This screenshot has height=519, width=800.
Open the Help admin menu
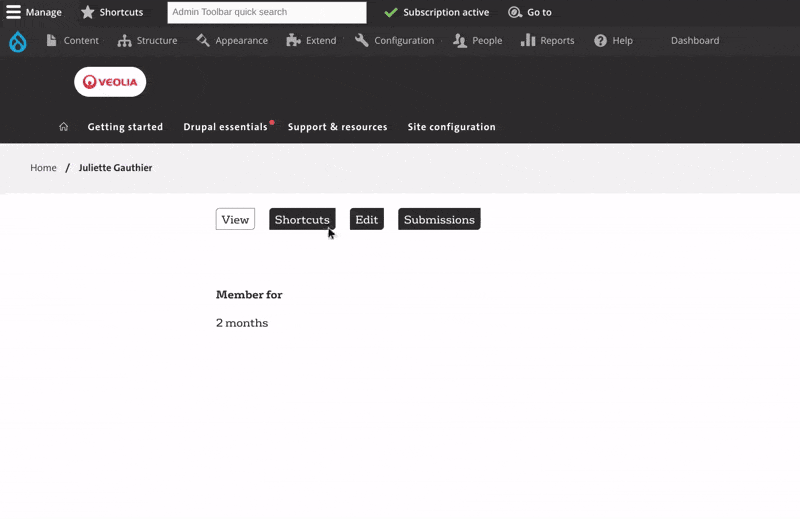(613, 41)
